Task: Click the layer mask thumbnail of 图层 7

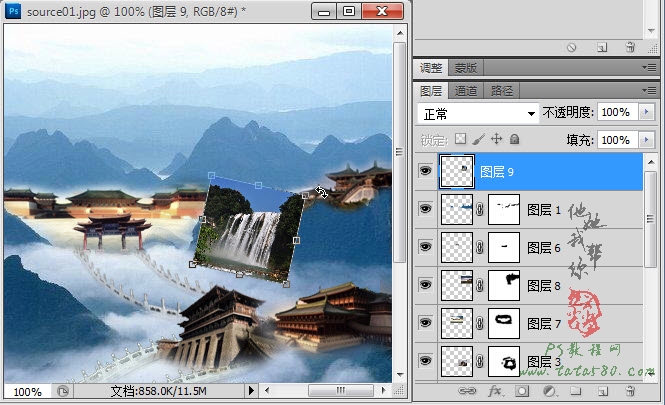Action: [x=504, y=323]
